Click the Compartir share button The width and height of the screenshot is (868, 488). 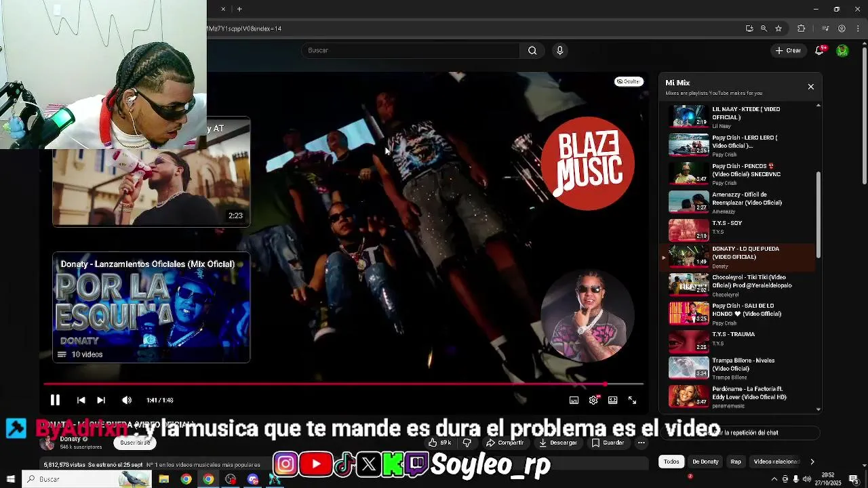pyautogui.click(x=505, y=443)
